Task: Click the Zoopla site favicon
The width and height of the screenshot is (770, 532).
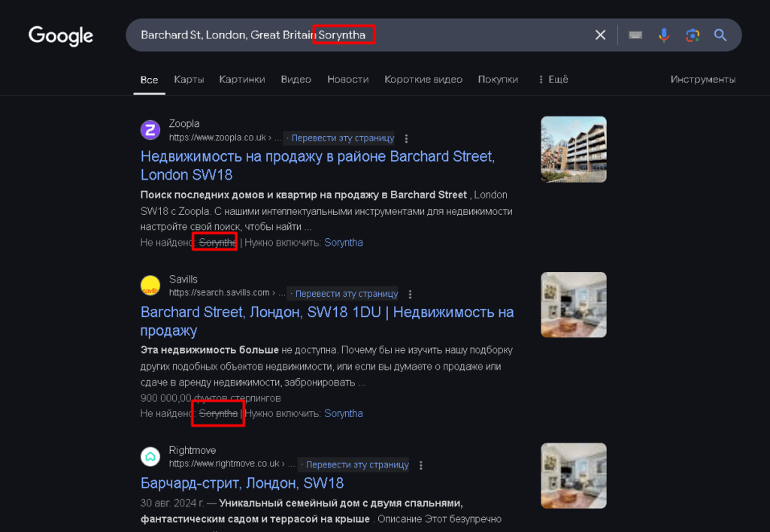Action: click(x=150, y=130)
